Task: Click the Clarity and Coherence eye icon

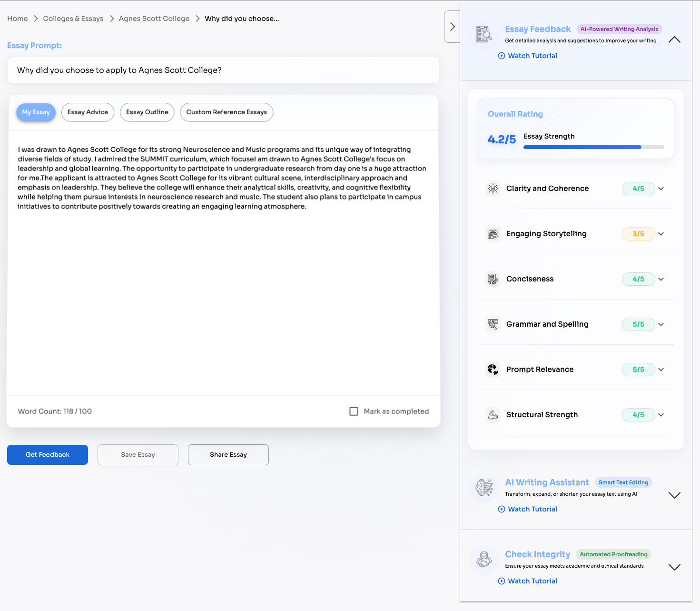Action: point(493,189)
